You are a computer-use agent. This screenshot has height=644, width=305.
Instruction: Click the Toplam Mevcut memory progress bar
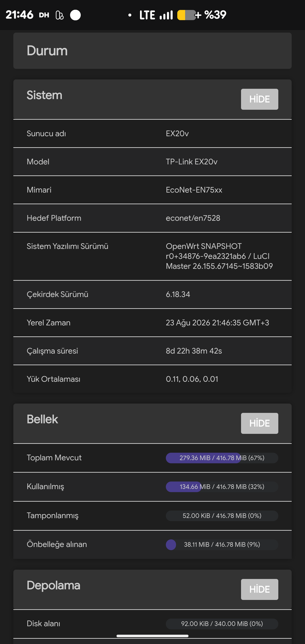222,458
